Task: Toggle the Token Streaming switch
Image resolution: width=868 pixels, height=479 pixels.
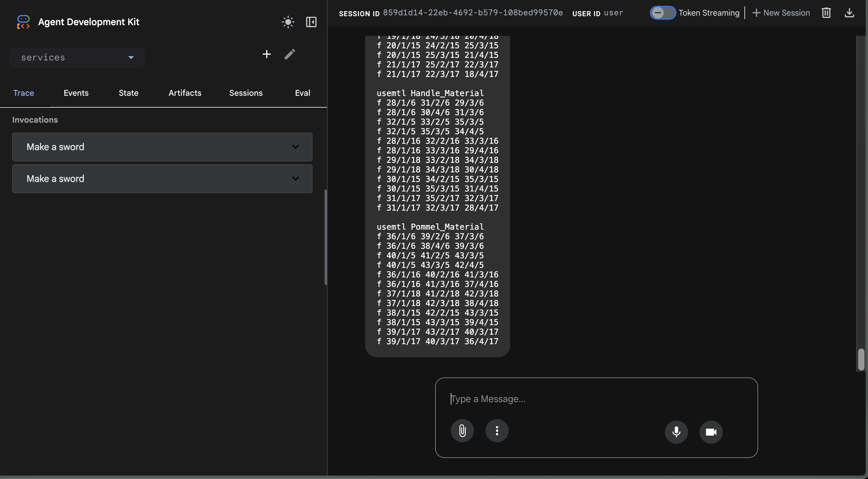Action: [662, 13]
